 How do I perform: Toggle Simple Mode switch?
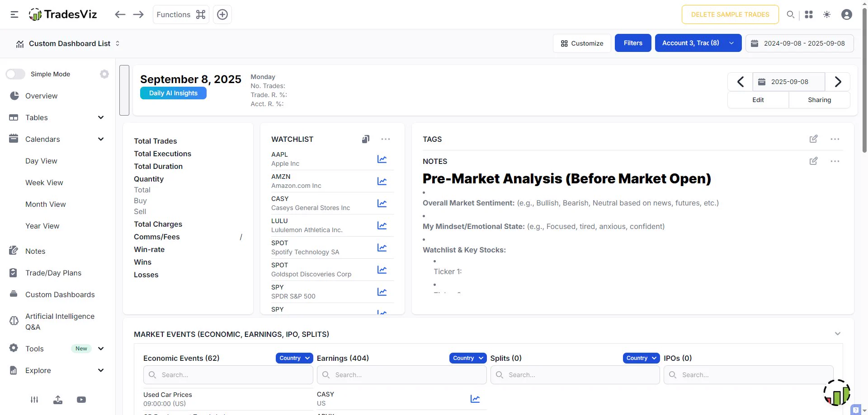[x=15, y=74]
